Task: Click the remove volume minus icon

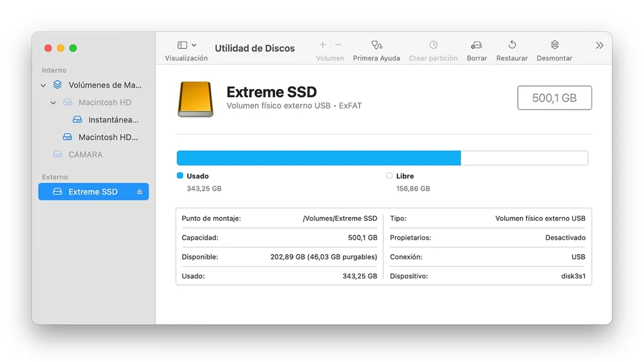Action: tap(337, 45)
